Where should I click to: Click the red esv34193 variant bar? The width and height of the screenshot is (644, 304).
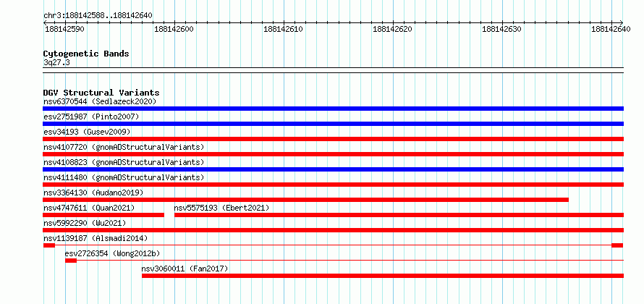333,139
